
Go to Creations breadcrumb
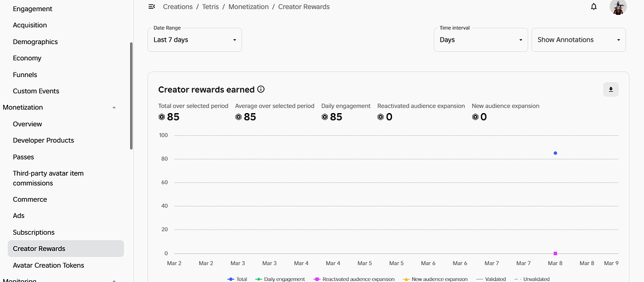point(178,7)
